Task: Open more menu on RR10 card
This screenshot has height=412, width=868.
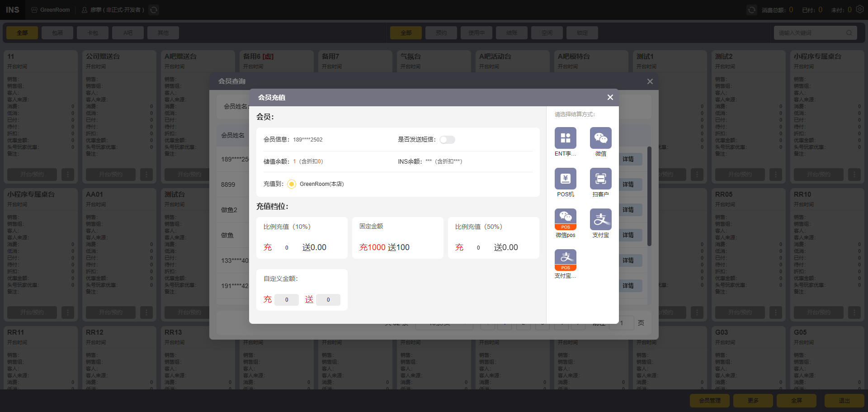Action: (854, 312)
